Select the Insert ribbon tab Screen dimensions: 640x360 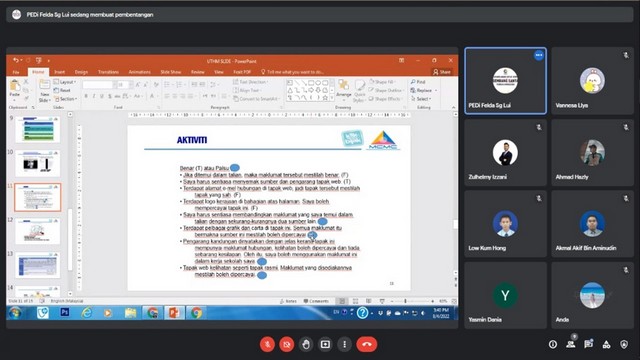60,72
